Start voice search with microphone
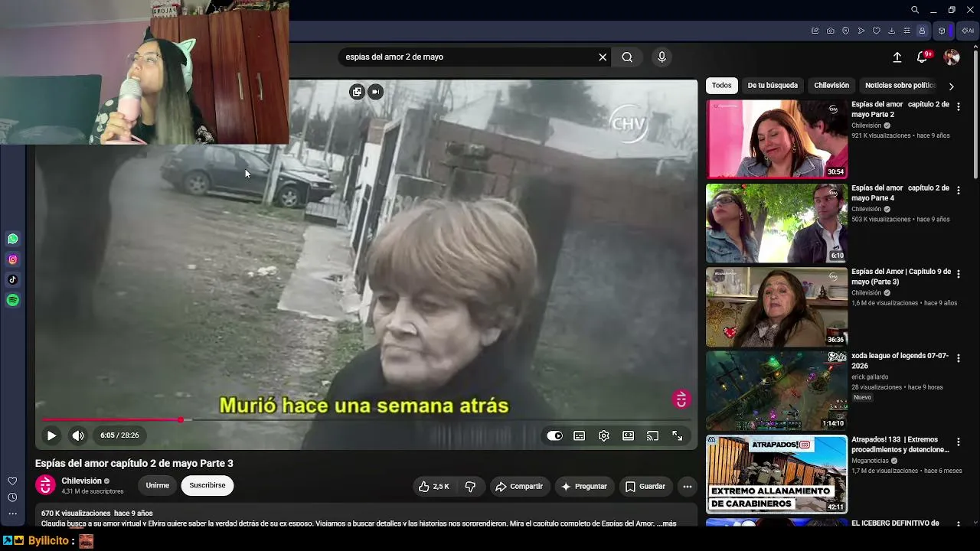This screenshot has width=980, height=551. tap(662, 57)
